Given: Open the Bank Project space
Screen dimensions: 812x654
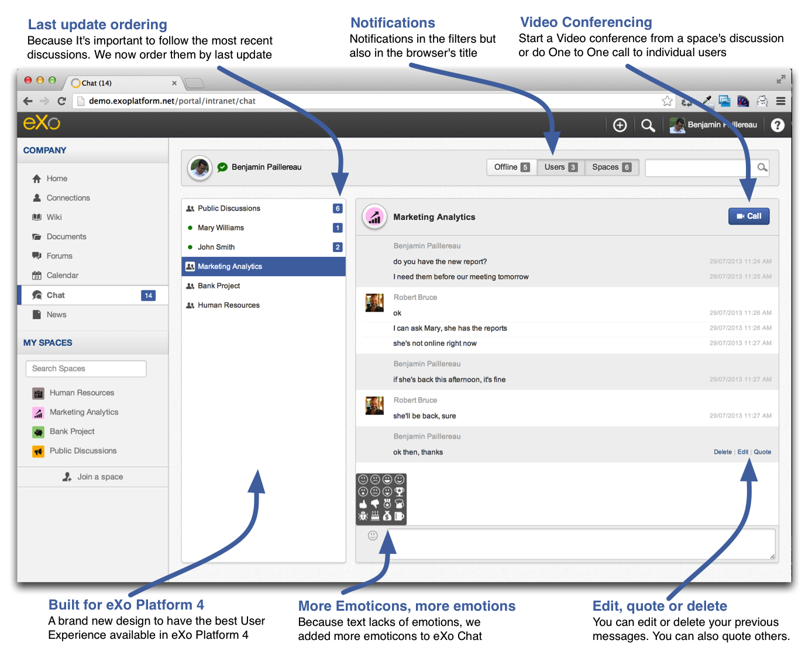Looking at the screenshot, I should click(63, 431).
